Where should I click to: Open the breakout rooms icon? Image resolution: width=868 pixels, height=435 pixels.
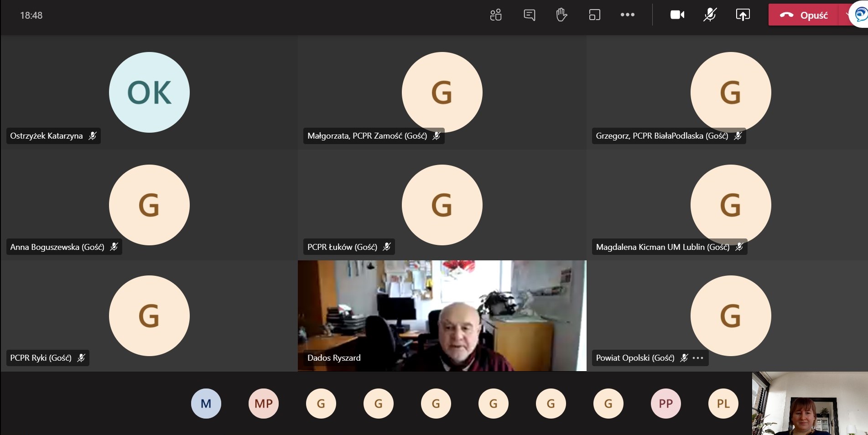coord(594,15)
